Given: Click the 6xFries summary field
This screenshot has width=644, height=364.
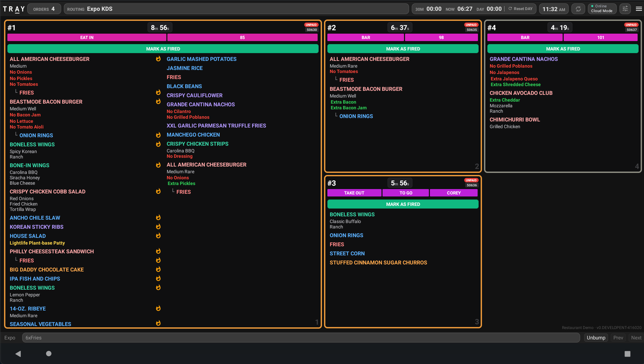Looking at the screenshot, I should click(x=301, y=338).
